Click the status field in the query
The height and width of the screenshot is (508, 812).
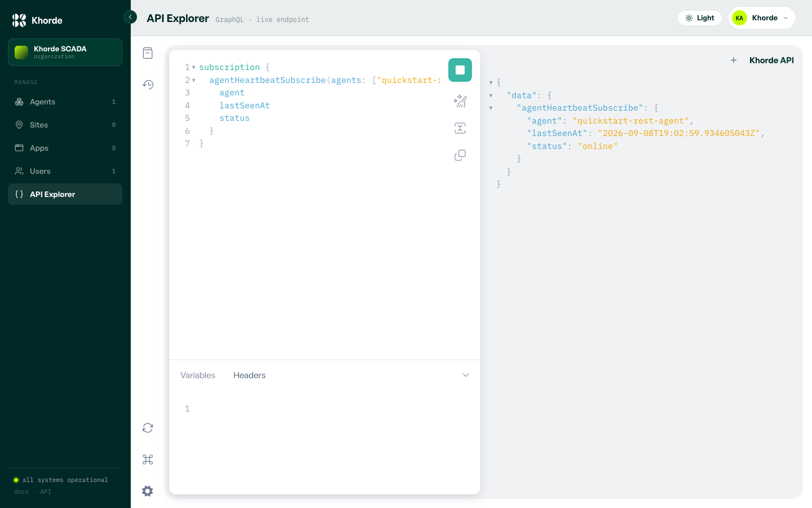(235, 118)
